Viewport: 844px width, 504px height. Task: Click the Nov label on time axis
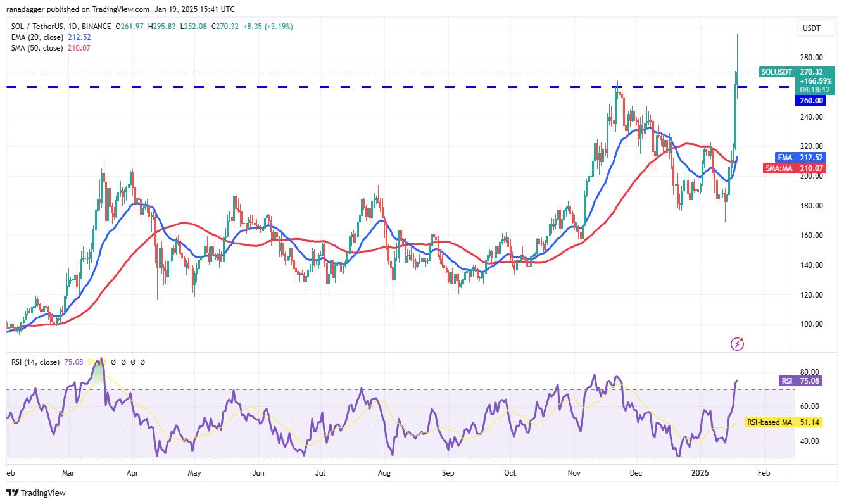tap(574, 472)
